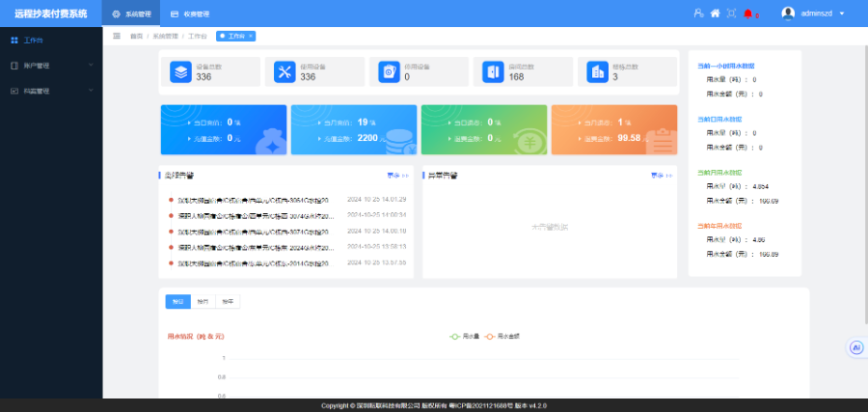
Task: Click the card showing 19 and 2200 元
Action: tap(354, 129)
